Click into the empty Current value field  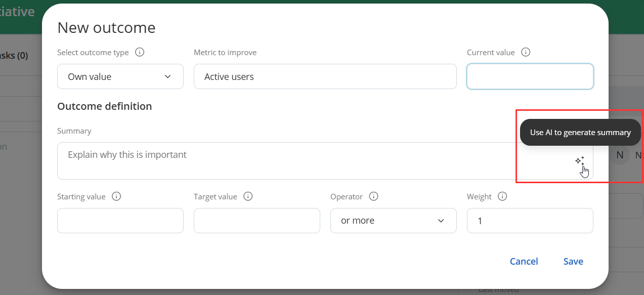(530, 76)
